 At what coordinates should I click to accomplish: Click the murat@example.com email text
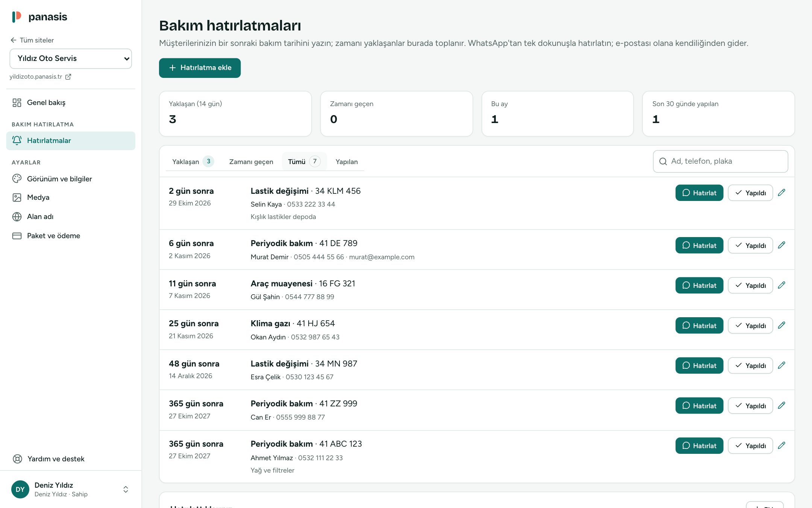coord(382,257)
